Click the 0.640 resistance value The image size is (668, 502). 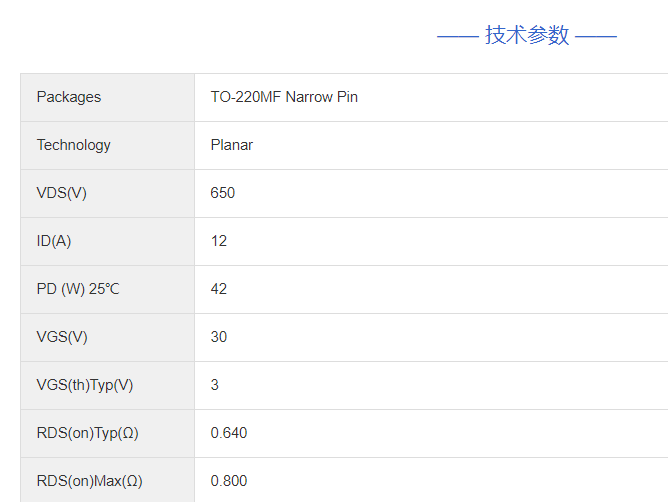[229, 433]
